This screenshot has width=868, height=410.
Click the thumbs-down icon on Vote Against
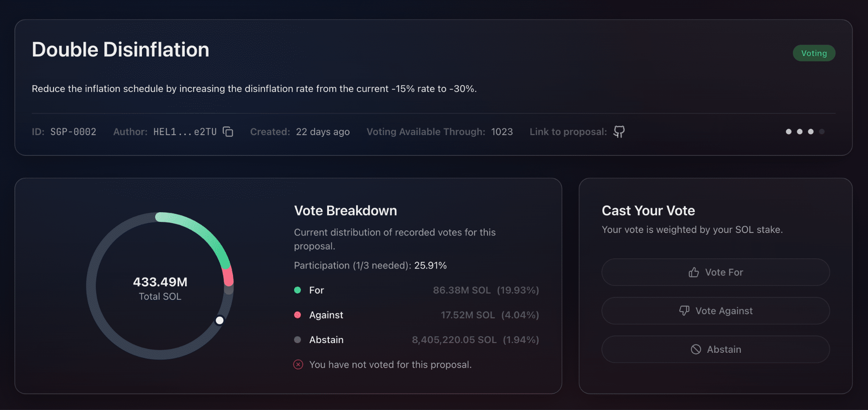pos(684,311)
